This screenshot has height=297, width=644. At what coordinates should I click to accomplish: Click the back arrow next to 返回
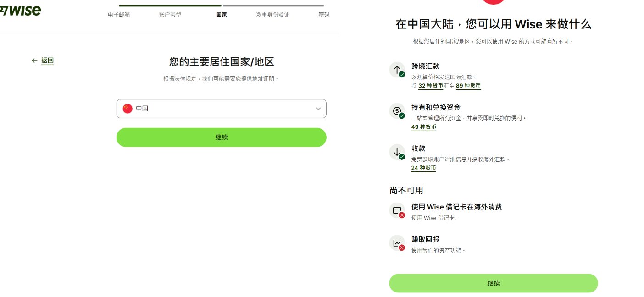pos(35,60)
